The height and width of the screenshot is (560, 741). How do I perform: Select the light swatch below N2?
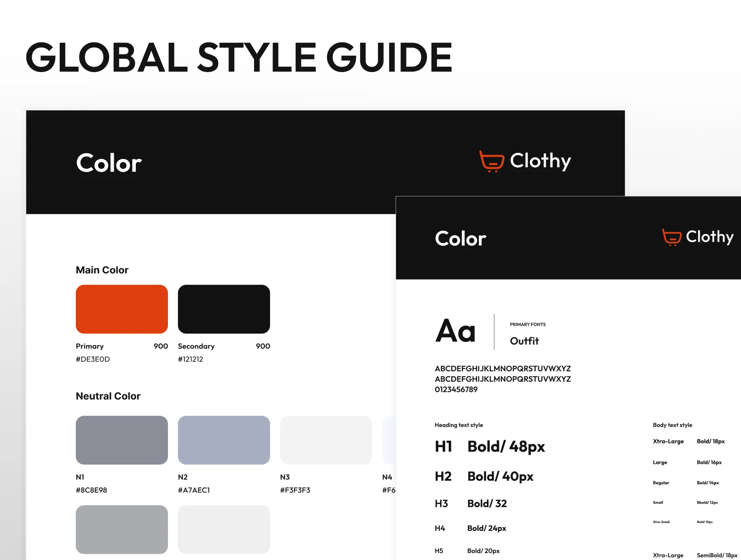coord(224,530)
